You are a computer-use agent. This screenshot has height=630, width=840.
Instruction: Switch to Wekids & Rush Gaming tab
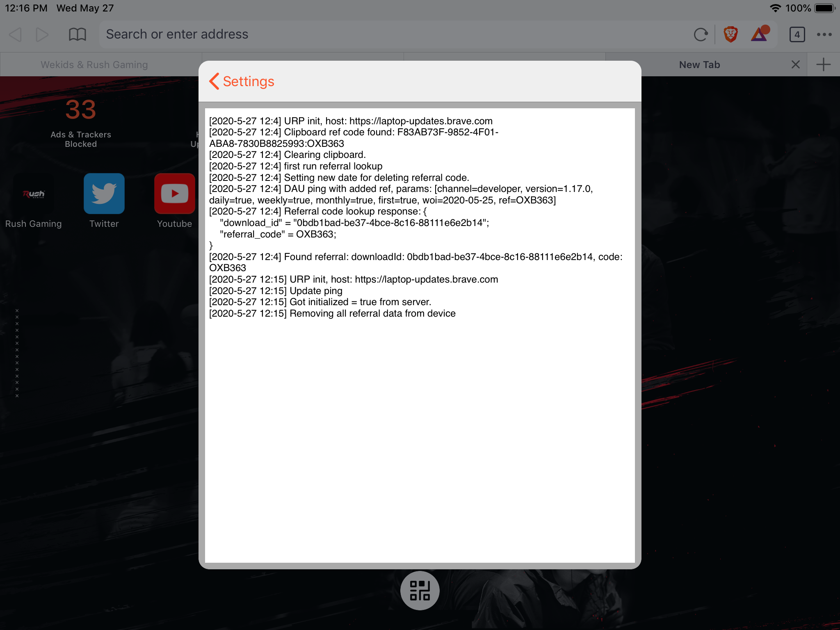point(94,65)
